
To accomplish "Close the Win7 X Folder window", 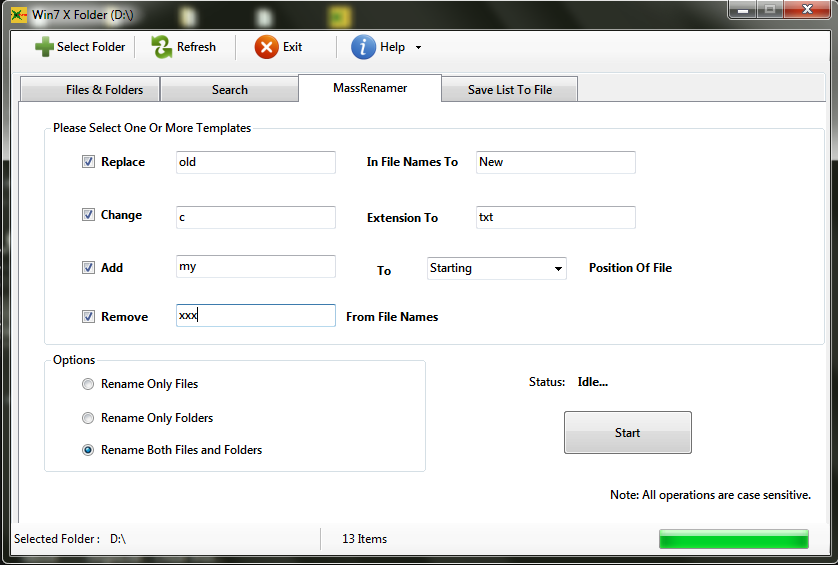I will pos(808,9).
